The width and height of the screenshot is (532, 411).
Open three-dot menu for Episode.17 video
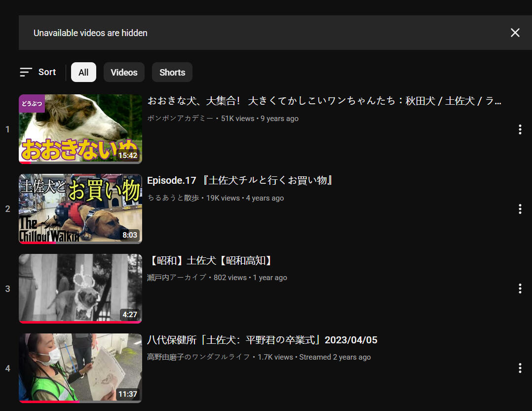(520, 209)
